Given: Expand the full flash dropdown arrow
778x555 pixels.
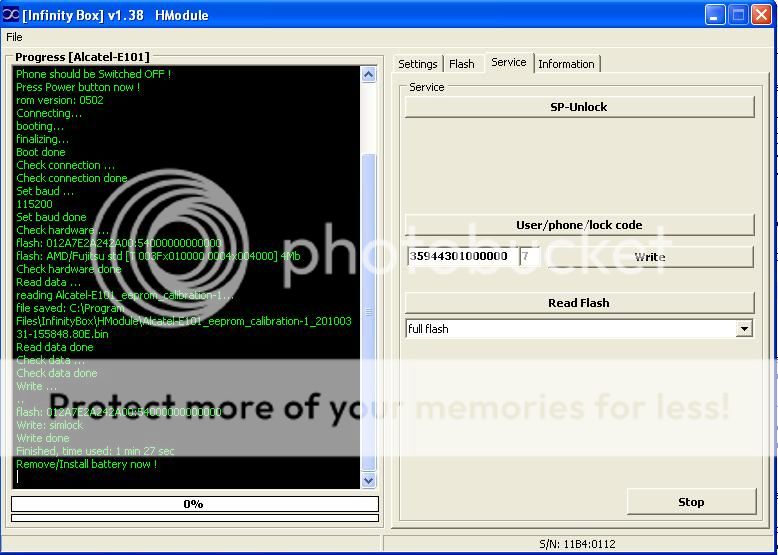Looking at the screenshot, I should [743, 329].
